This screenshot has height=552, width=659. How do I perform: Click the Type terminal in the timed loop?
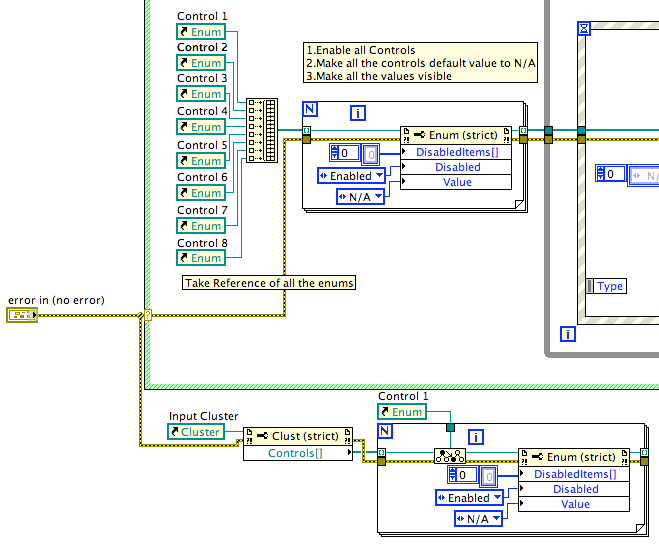coord(606,286)
